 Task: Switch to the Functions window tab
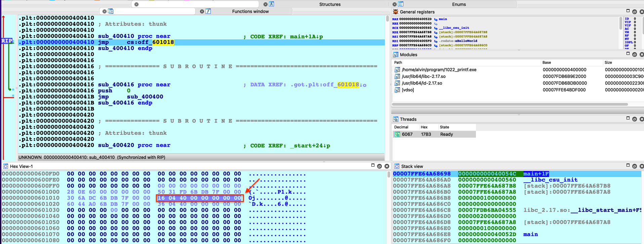250,11
